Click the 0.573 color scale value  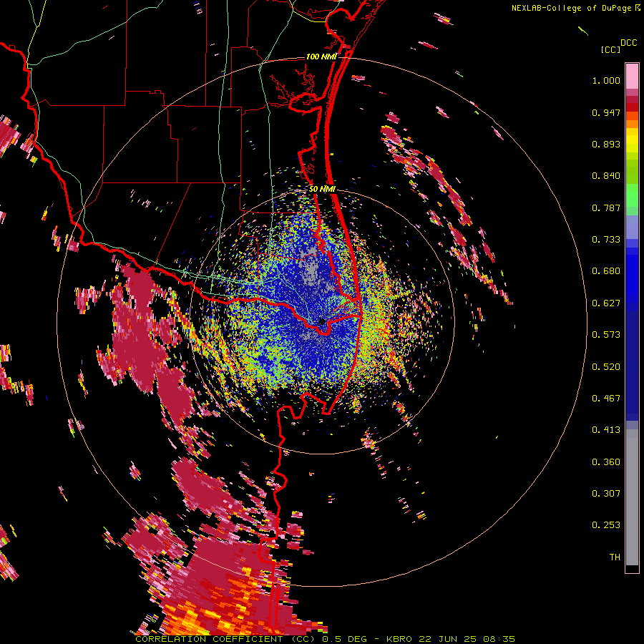(x=606, y=335)
